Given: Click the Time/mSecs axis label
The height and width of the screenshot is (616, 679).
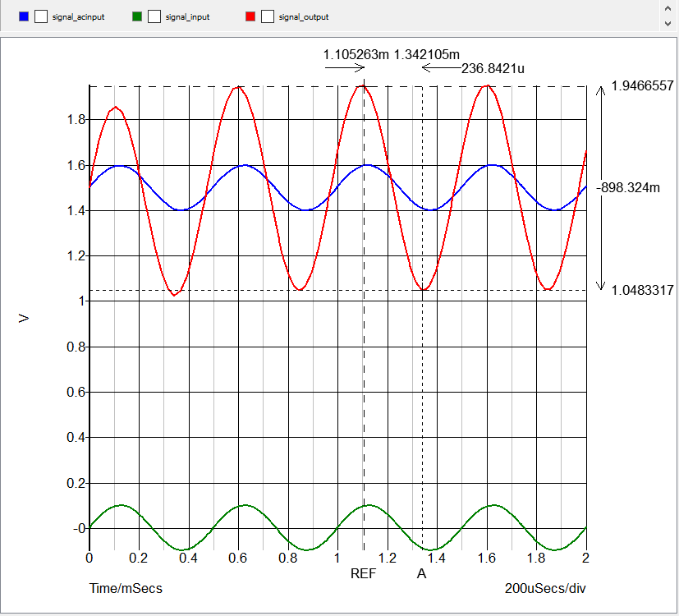Looking at the screenshot, I should 126,588.
